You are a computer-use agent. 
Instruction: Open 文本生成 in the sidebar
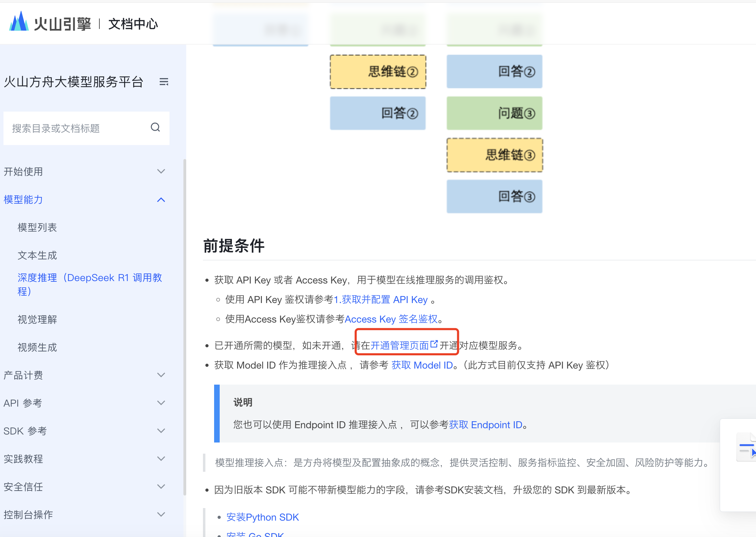coord(37,256)
